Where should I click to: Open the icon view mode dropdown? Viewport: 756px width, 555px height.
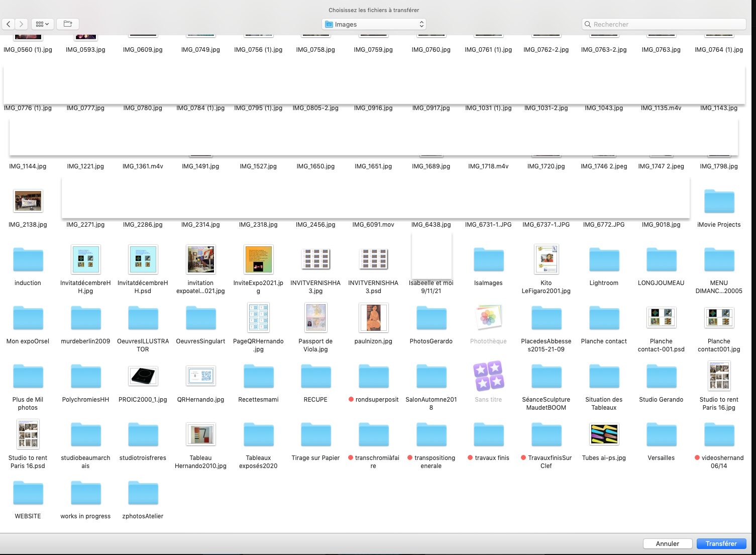tap(43, 24)
